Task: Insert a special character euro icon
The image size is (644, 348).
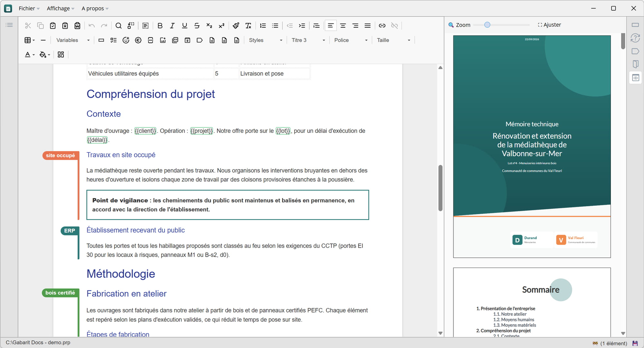Action: click(x=138, y=40)
